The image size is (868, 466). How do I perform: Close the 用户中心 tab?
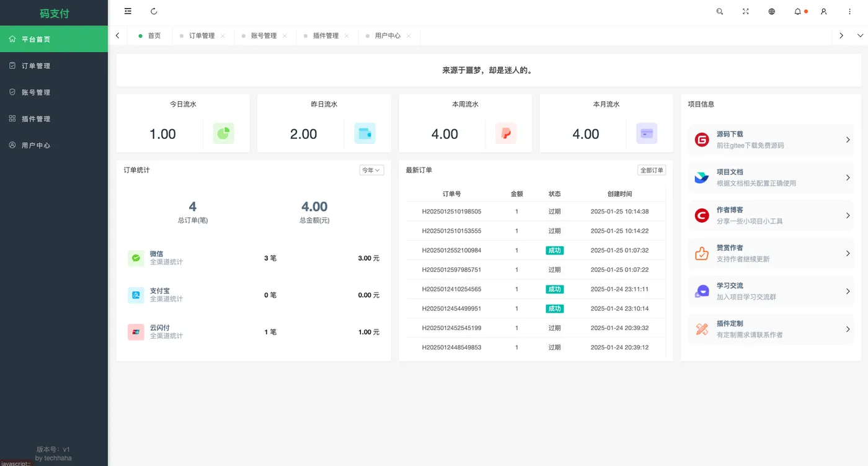[x=409, y=36]
